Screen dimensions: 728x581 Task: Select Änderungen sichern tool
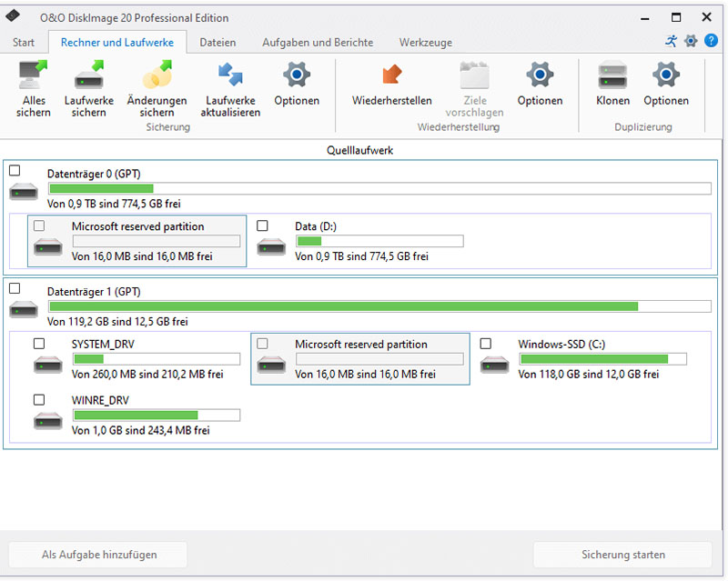pyautogui.click(x=157, y=90)
